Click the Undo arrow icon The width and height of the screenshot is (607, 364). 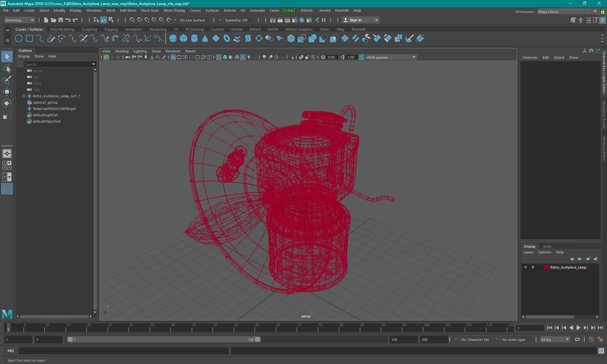pyautogui.click(x=68, y=20)
